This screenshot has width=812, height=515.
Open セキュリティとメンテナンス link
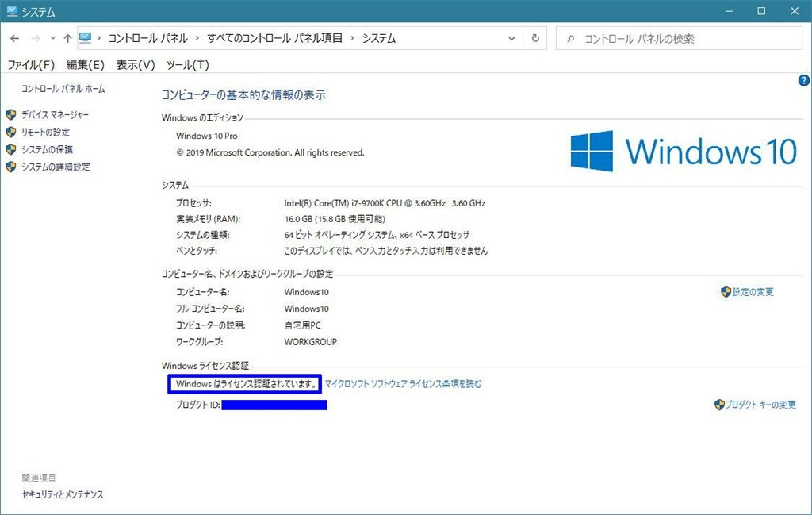[63, 494]
